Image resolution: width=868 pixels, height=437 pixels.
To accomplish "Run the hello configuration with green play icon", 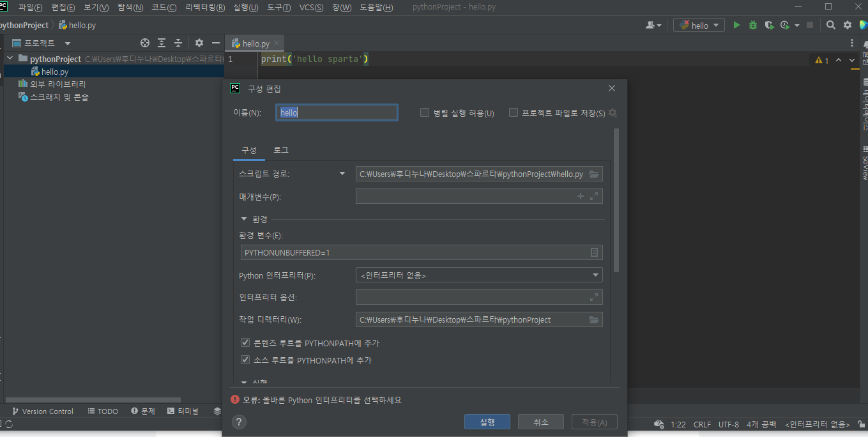I will click(x=736, y=25).
